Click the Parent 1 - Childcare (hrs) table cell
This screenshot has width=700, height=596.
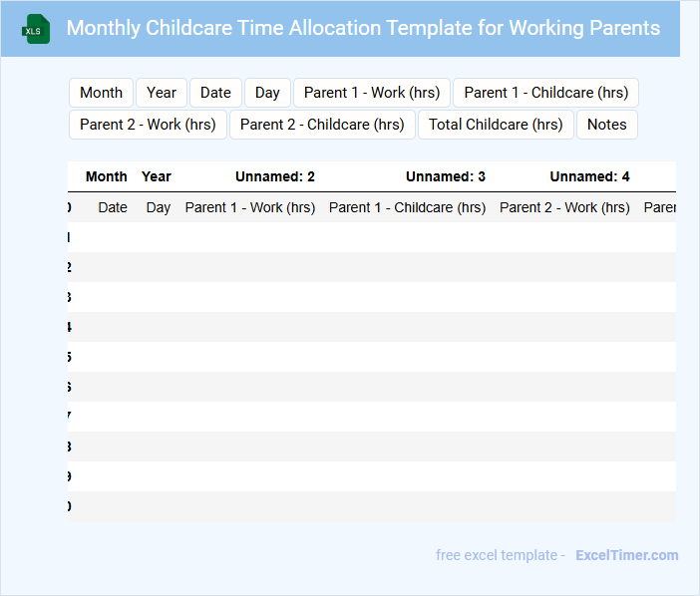[x=407, y=207]
